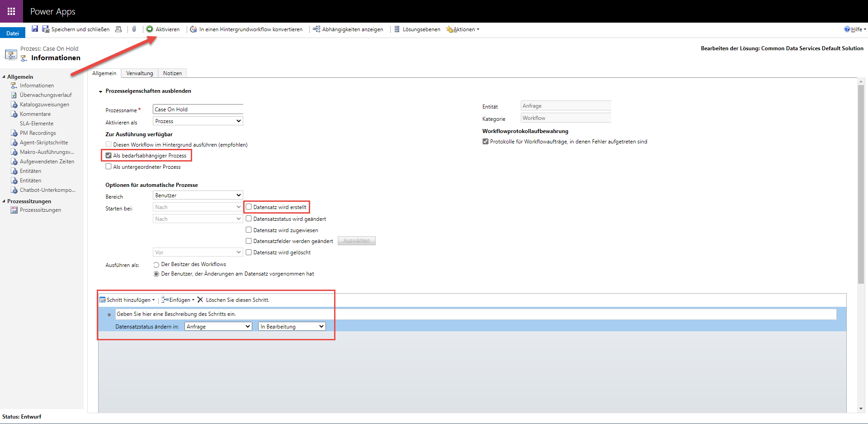The height and width of the screenshot is (424, 868).
Task: Uncheck Protokolle für Workflowaufträge checkbox
Action: (486, 142)
